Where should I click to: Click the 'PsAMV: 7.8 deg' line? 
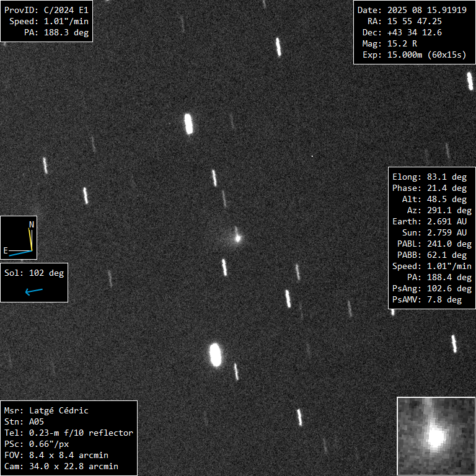[x=427, y=300]
